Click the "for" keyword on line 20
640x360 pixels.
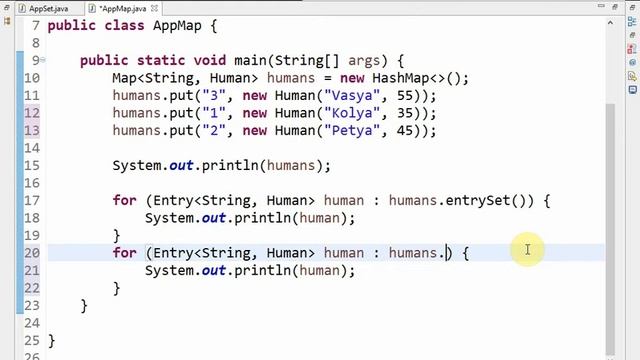click(x=124, y=253)
